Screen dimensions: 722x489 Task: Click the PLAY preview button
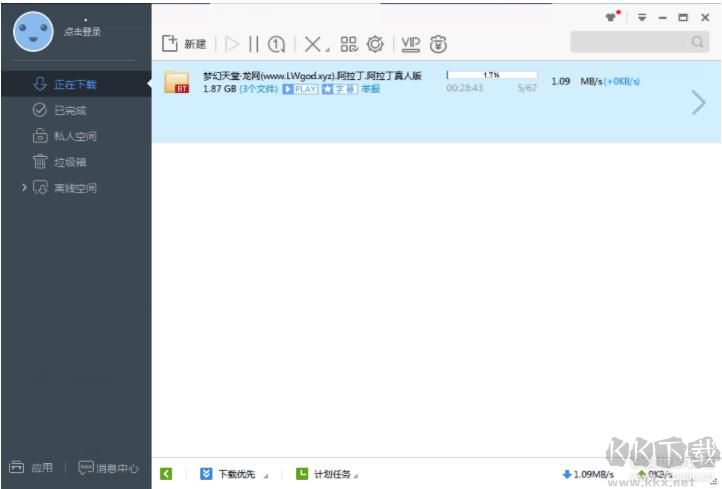tap(300, 89)
